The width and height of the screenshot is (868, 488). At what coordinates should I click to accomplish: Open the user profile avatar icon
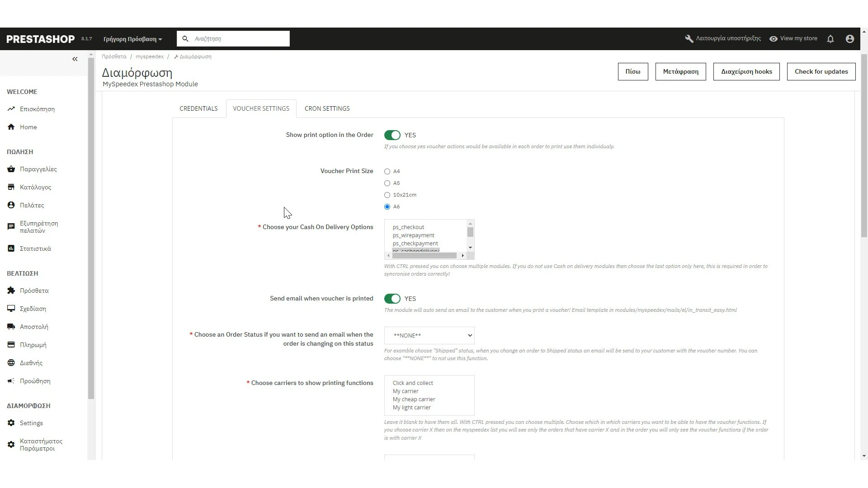pos(849,39)
